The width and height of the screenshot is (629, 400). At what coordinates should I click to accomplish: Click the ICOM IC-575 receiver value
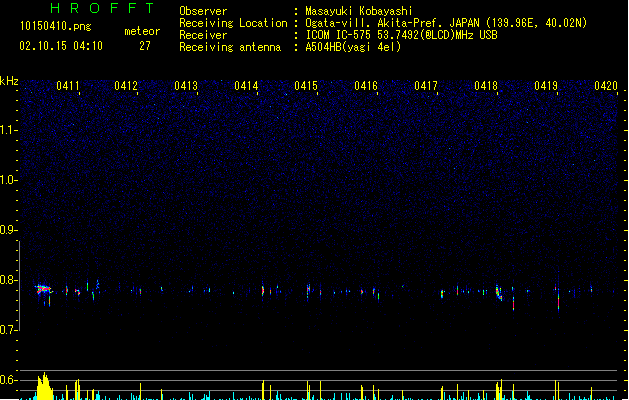click(x=401, y=35)
